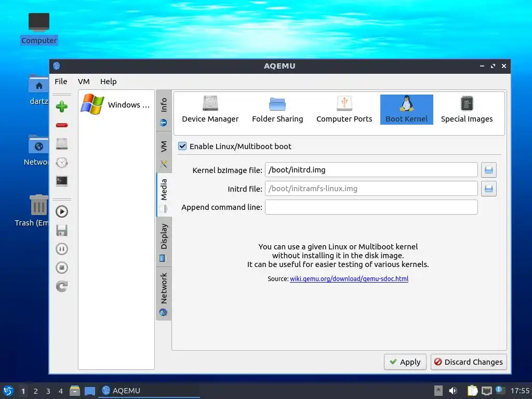Switch to workspace 4
Image resolution: width=532 pixels, height=399 pixels.
click(61, 391)
